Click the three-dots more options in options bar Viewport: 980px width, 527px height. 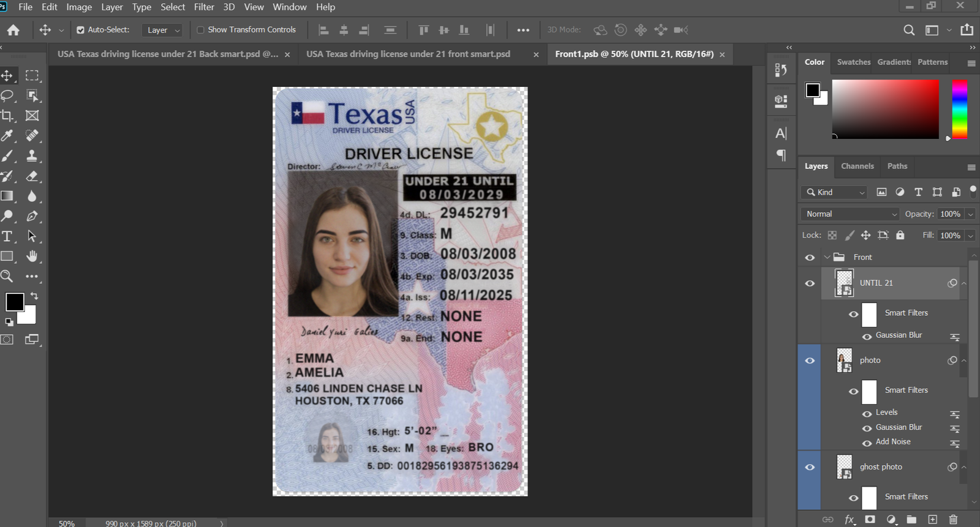tap(523, 30)
